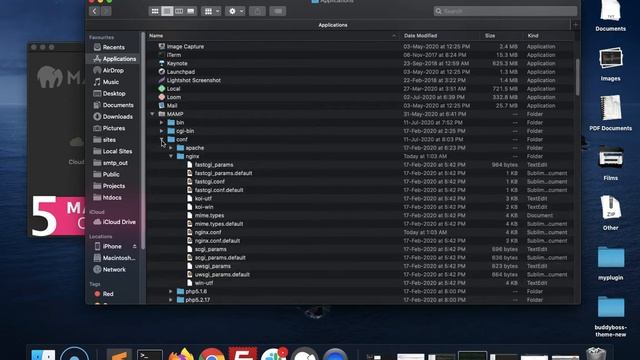The width and height of the screenshot is (640, 360).
Task: Select the Keynote application row
Action: pyautogui.click(x=360, y=64)
